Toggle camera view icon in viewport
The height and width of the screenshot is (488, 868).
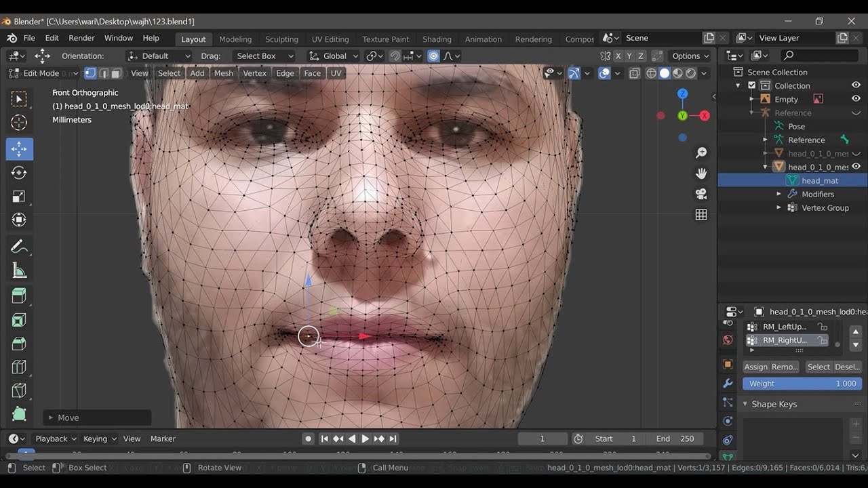[x=701, y=194]
